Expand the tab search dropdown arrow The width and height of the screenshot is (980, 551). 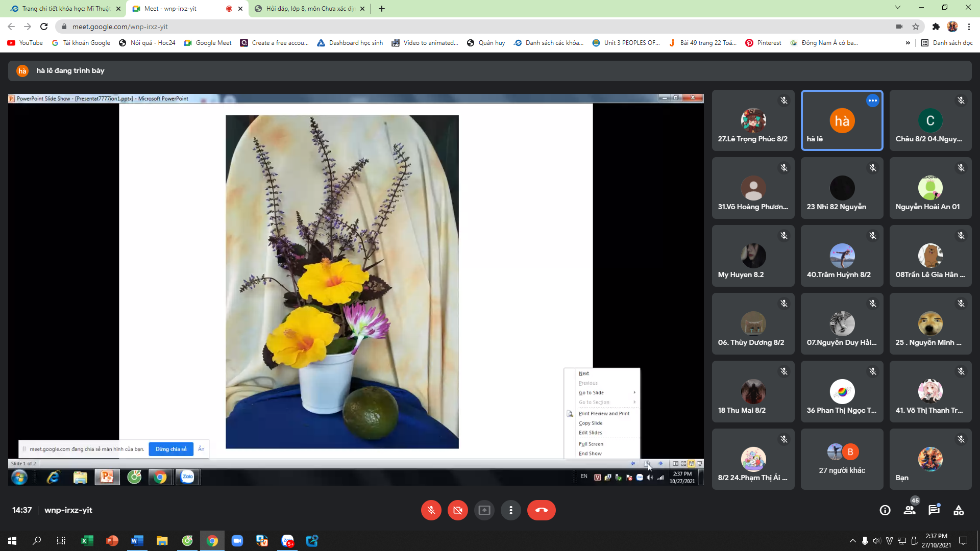897,7
